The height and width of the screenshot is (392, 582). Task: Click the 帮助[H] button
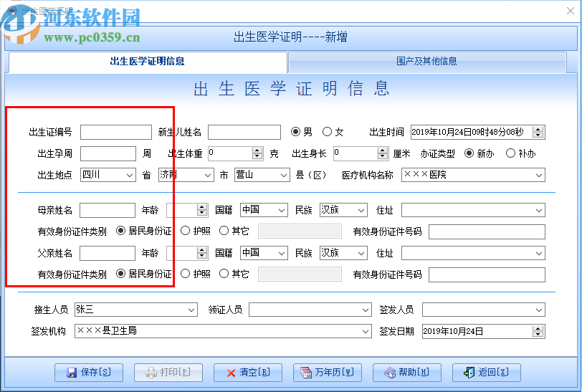pyautogui.click(x=407, y=373)
